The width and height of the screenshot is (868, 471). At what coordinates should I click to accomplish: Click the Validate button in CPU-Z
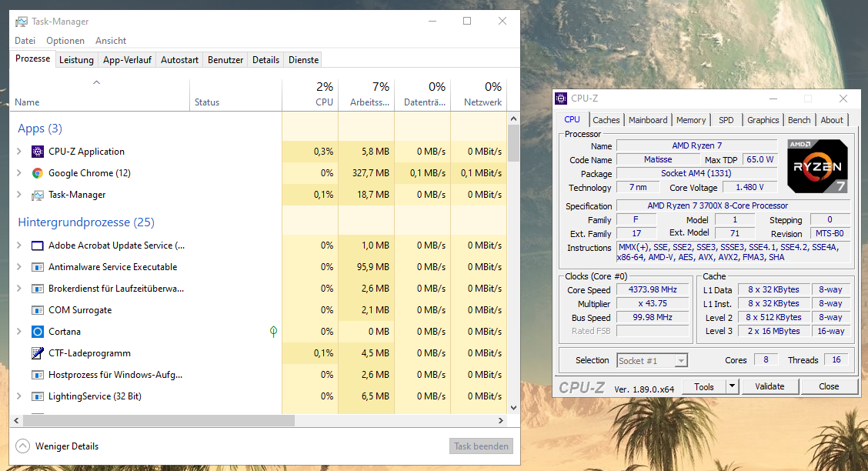tap(770, 386)
